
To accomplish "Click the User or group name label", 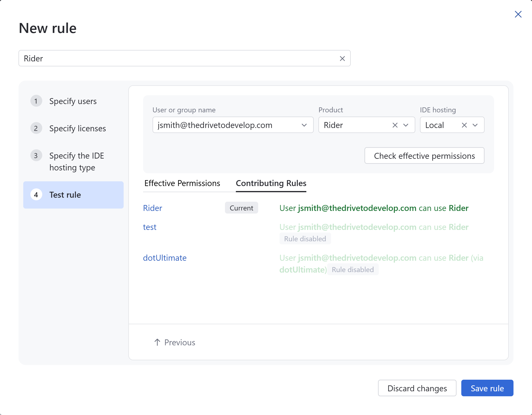I will click(x=184, y=110).
